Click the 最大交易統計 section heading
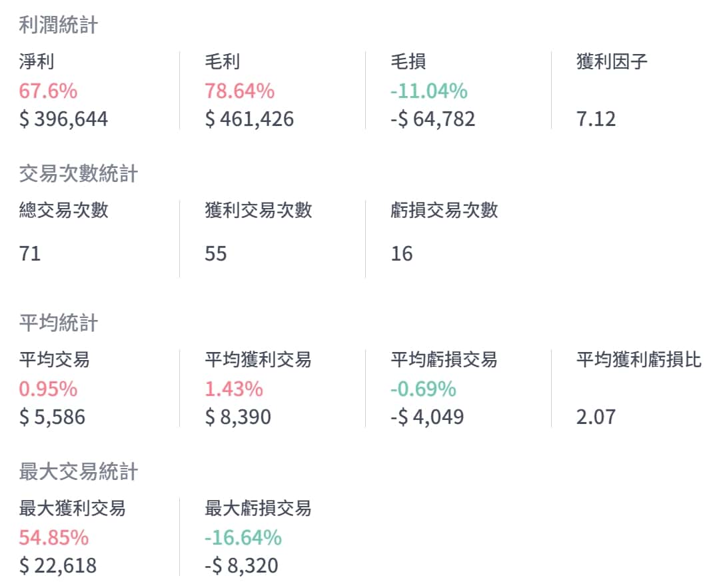 tap(79, 472)
